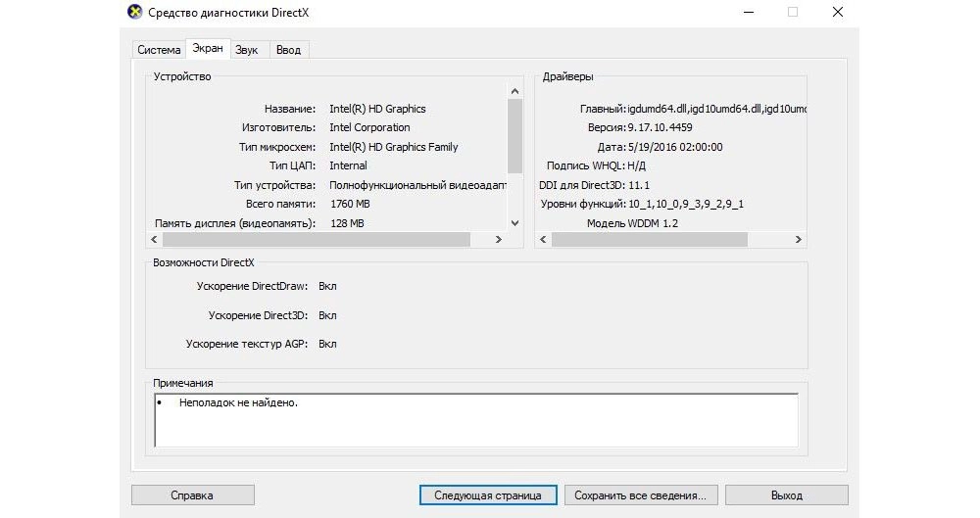This screenshot has width=980, height=518.
Task: Click the device name 'Intel(R) HD Graphics'
Action: click(x=377, y=109)
